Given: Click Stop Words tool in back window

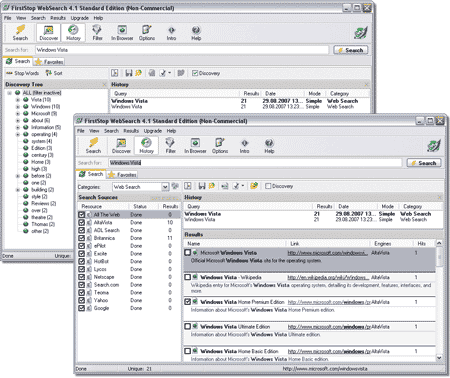Looking at the screenshot, I should pyautogui.click(x=23, y=73).
